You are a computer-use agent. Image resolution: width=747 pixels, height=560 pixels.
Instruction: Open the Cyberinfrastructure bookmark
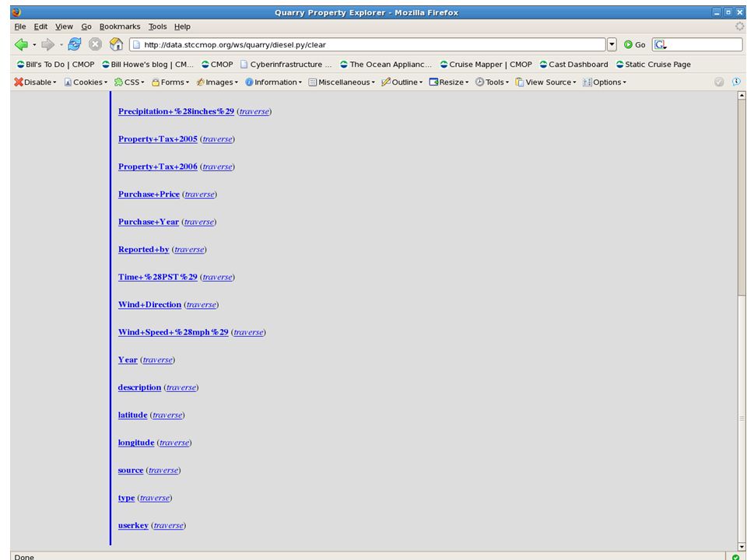click(286, 65)
